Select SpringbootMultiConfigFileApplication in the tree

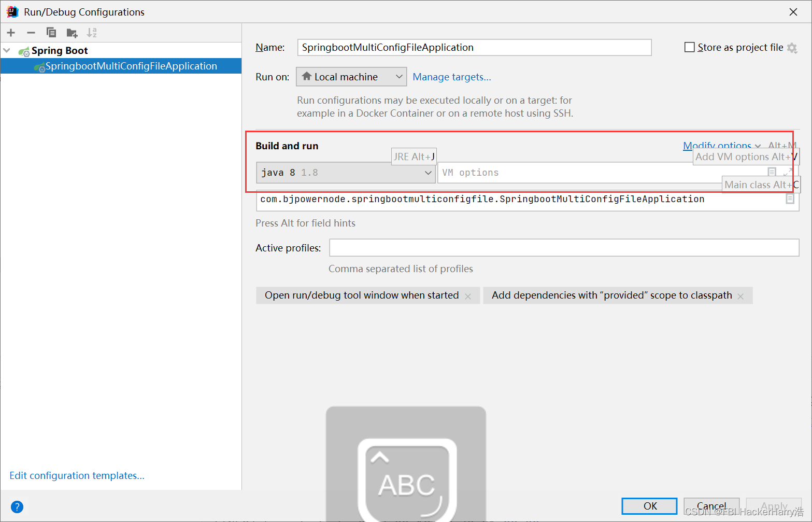point(121,66)
